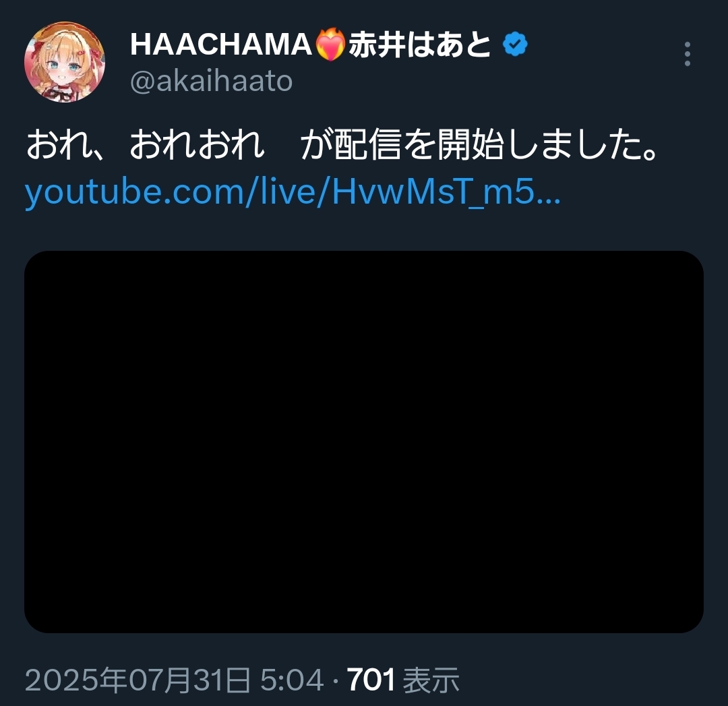728x706 pixels.
Task: Open the YouTube live stream URL
Action: pyautogui.click(x=293, y=192)
